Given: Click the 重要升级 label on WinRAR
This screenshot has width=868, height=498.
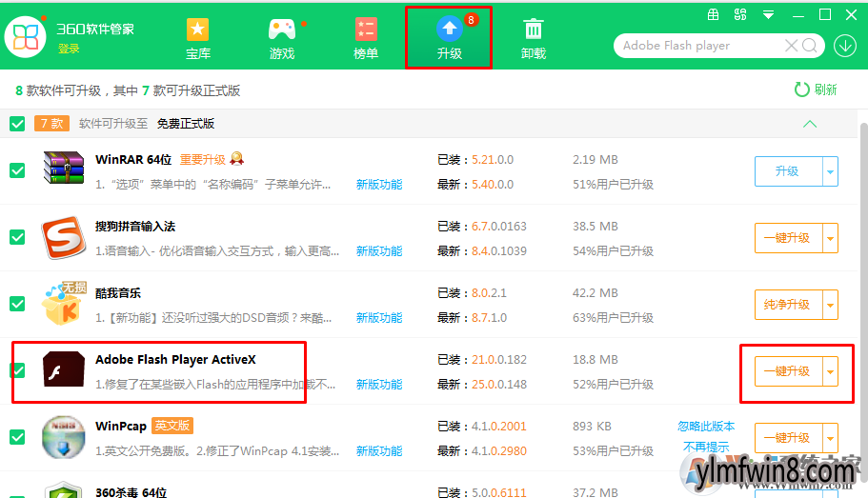Looking at the screenshot, I should point(203,159).
